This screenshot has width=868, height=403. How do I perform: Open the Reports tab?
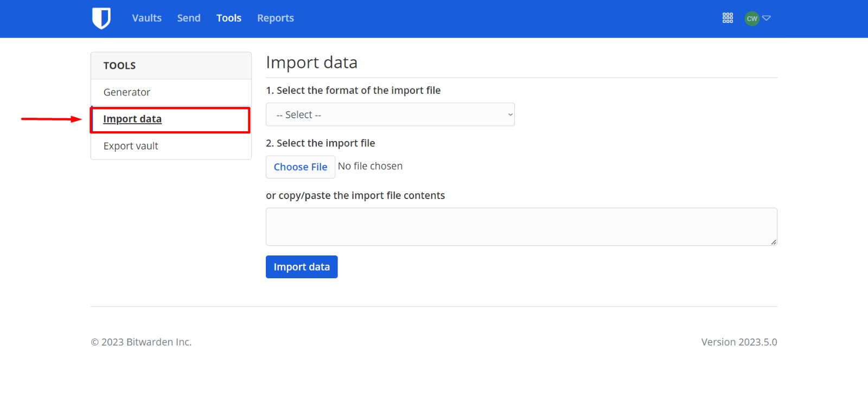coord(276,18)
